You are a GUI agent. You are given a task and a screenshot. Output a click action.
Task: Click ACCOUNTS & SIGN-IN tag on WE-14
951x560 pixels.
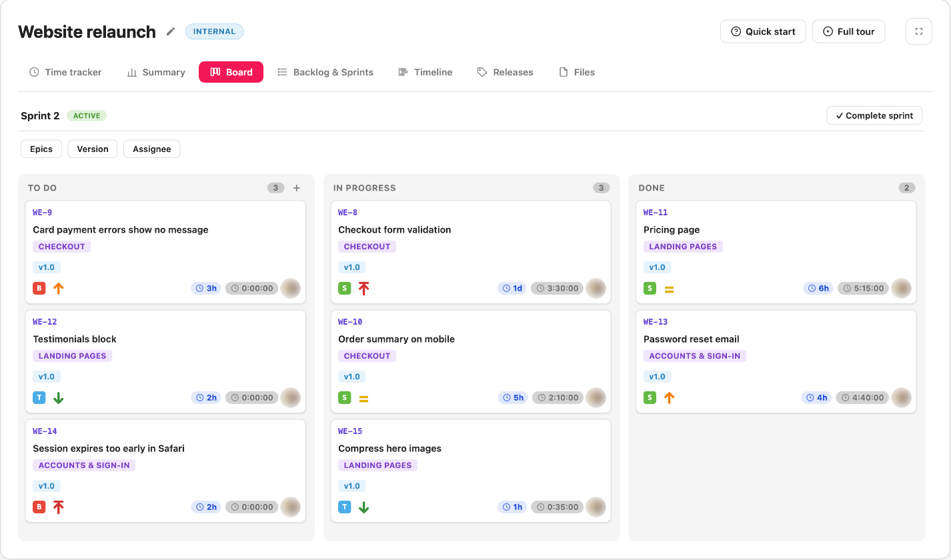coord(84,465)
